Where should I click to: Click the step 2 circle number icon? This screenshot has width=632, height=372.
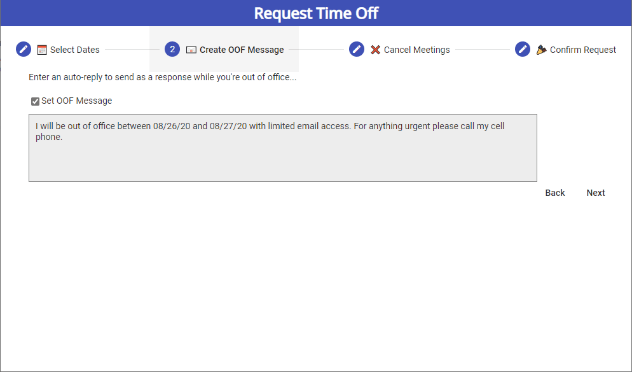point(172,49)
